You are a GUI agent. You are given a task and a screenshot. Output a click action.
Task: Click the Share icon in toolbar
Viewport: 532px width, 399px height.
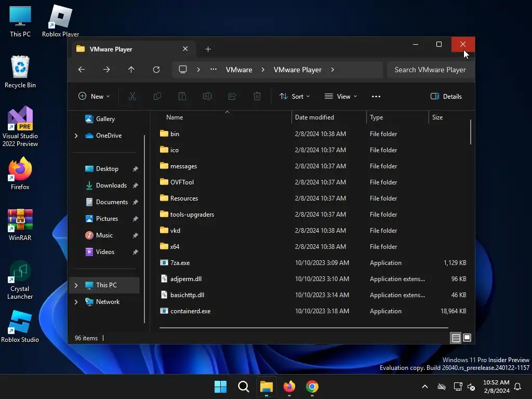[232, 96]
